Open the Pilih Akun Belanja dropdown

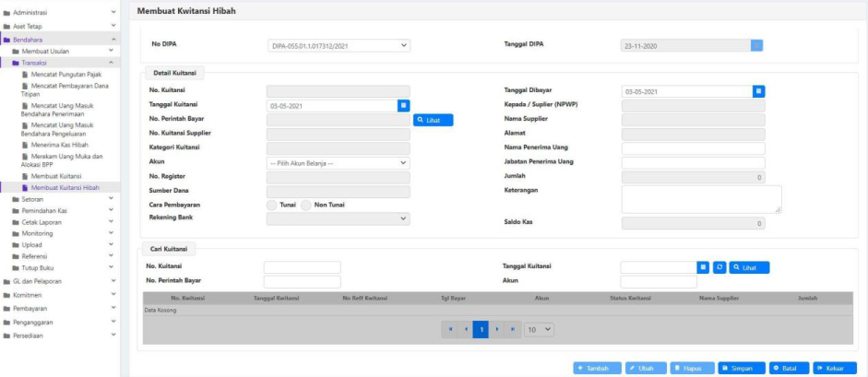point(339,163)
